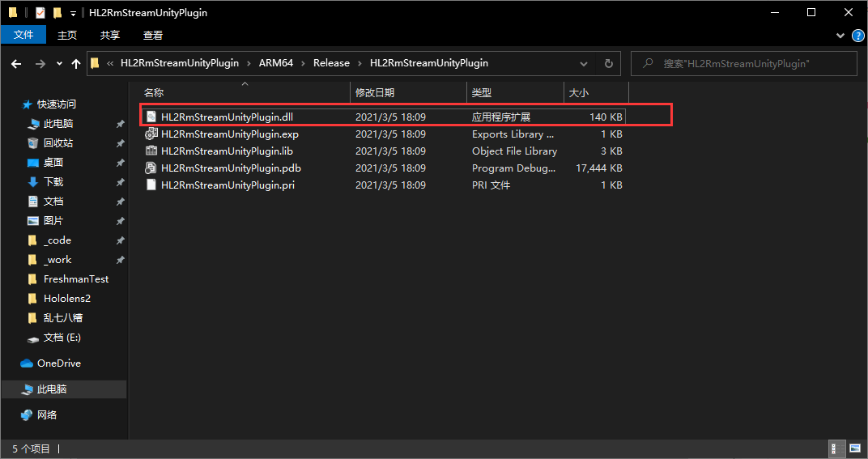Click the ARM64 breadcrumb segment

275,63
